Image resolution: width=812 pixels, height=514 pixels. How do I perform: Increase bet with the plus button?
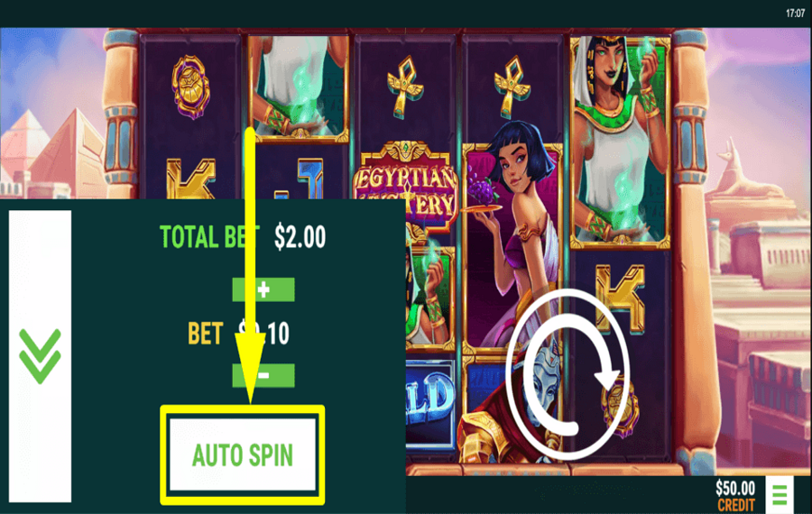(x=263, y=289)
